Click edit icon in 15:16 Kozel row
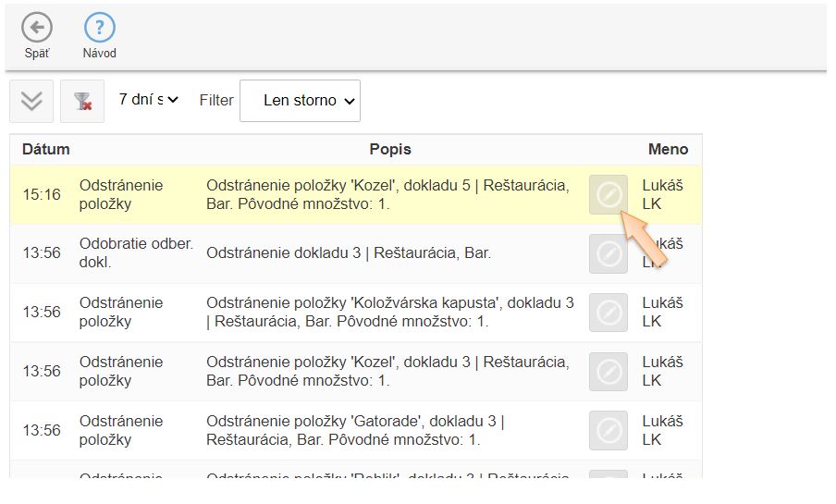 tap(609, 194)
